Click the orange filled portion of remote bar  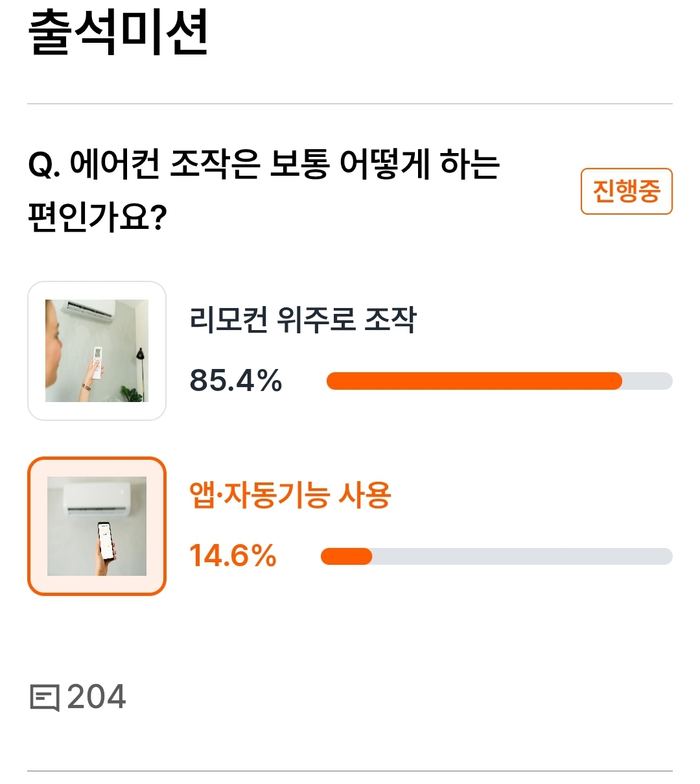474,381
